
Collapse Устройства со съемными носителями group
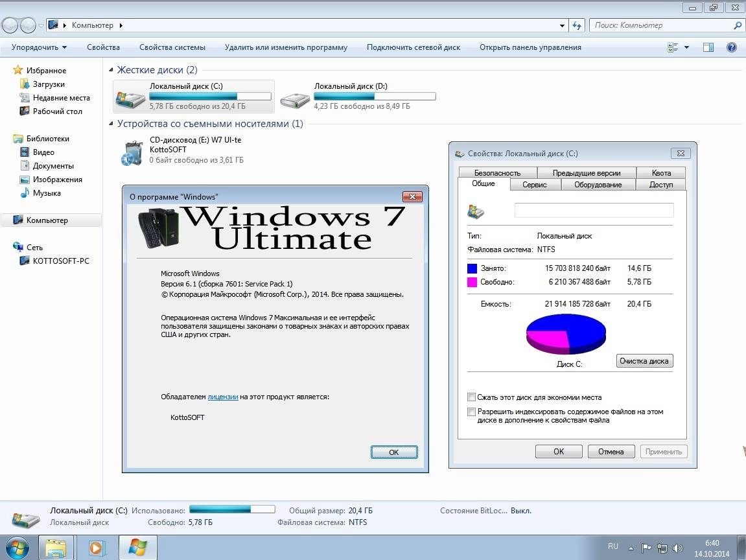coord(111,124)
